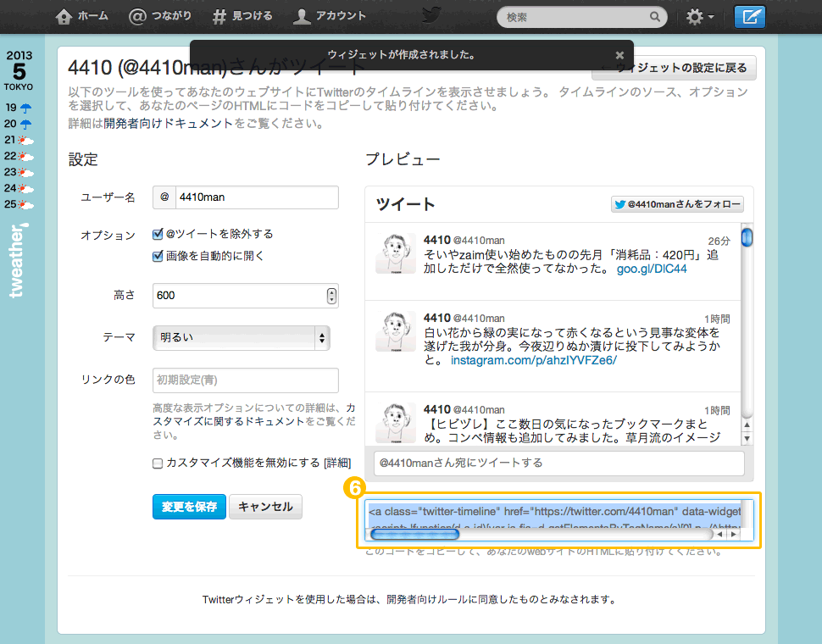This screenshot has width=822, height=644.
Task: Toggle the 画像を自動的に開く checkbox
Action: pos(158,256)
